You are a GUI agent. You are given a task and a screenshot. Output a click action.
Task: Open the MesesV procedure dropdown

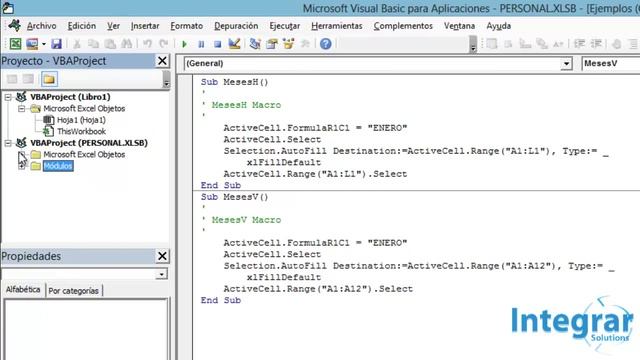611,63
